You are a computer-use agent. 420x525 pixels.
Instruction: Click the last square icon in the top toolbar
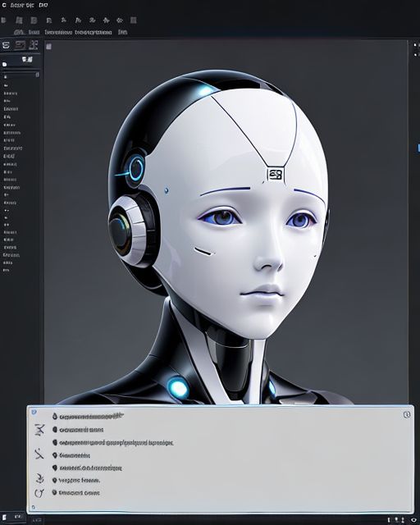click(134, 21)
